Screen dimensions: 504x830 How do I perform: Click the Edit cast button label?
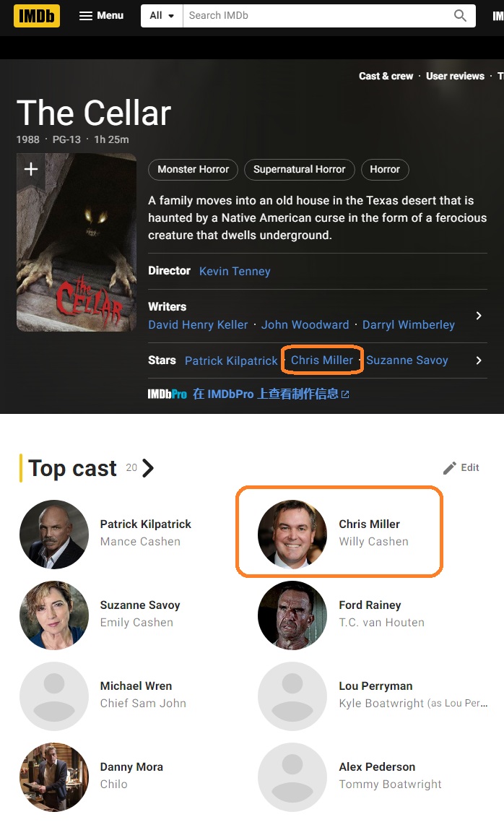coord(469,467)
